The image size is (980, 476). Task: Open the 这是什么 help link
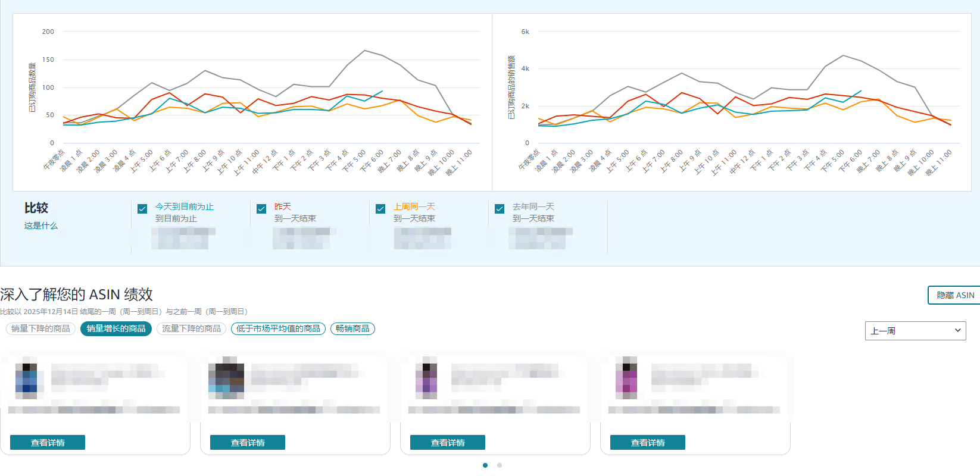[x=41, y=226]
